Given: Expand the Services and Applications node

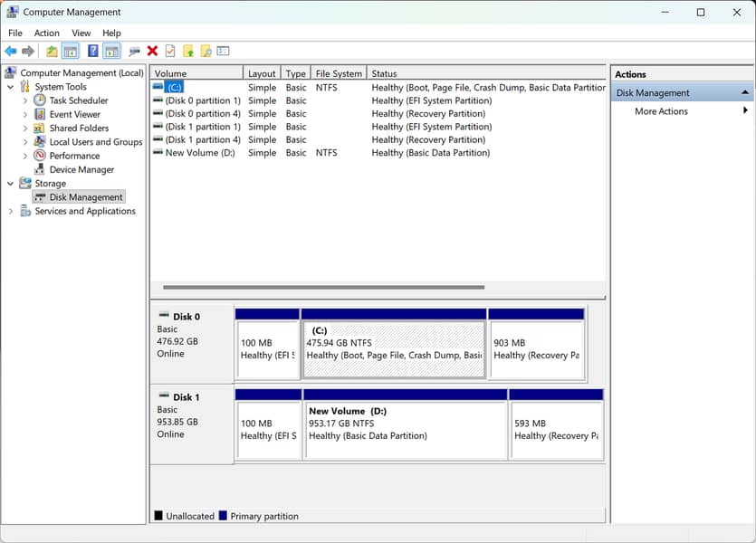Looking at the screenshot, I should (x=11, y=211).
